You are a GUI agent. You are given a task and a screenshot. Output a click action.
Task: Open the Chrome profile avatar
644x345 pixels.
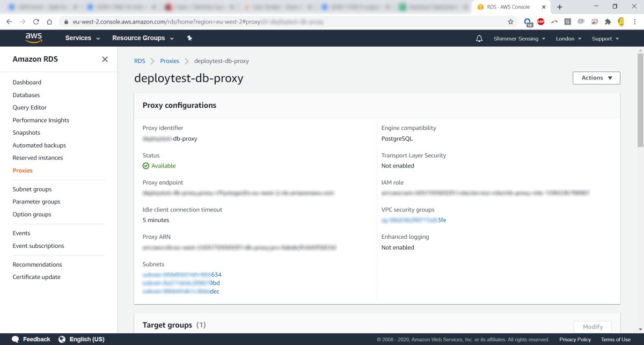(x=621, y=22)
